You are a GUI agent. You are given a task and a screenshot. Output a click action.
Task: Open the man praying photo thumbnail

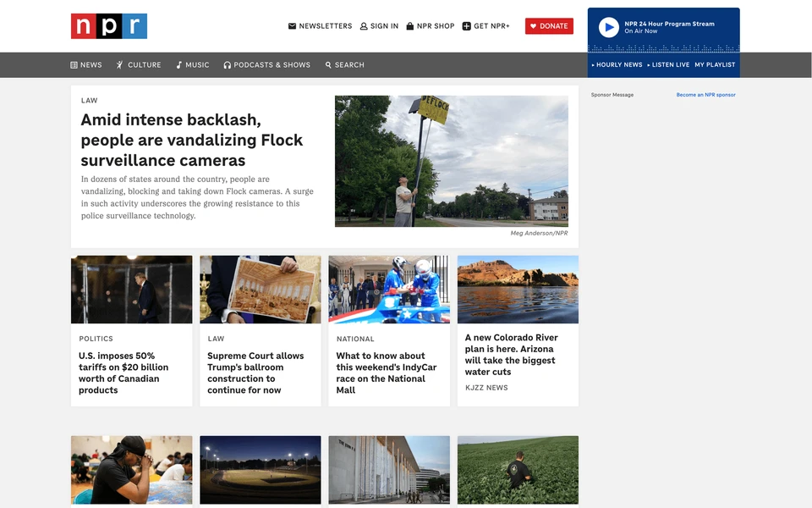click(x=132, y=470)
